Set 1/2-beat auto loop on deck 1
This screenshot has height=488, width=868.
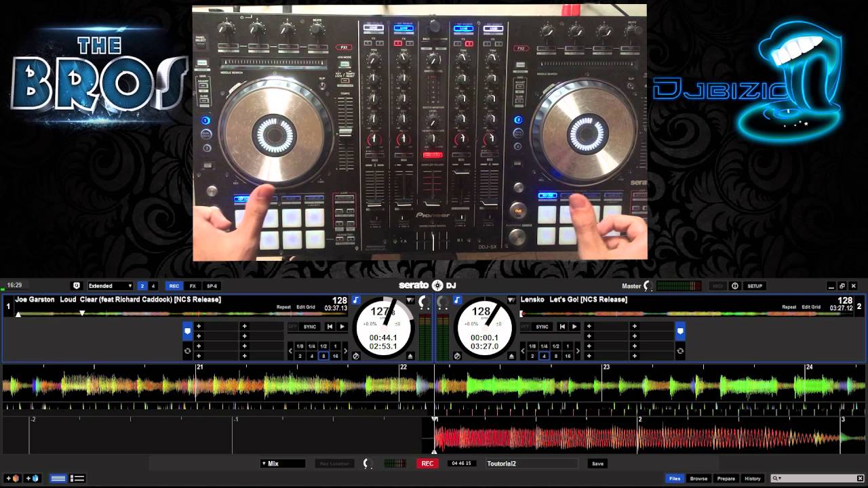pyautogui.click(x=323, y=346)
